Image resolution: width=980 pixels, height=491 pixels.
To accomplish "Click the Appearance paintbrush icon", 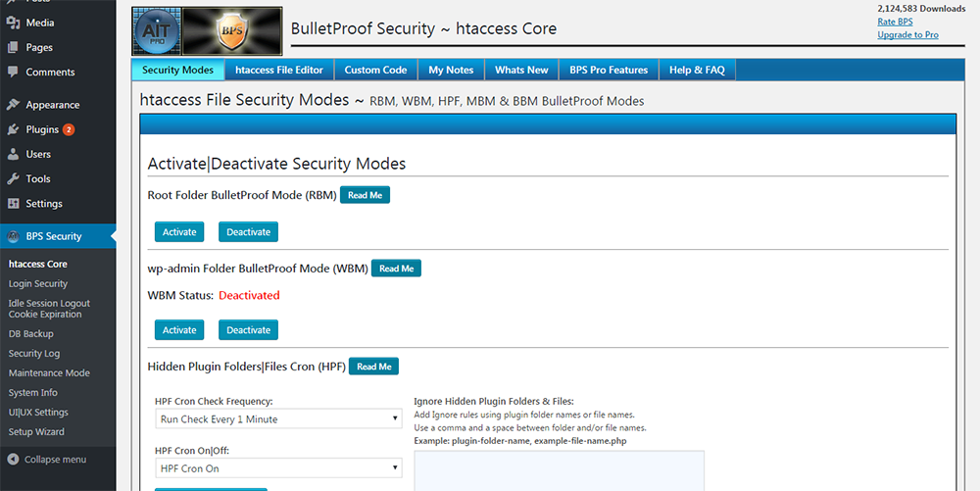I will [x=13, y=104].
